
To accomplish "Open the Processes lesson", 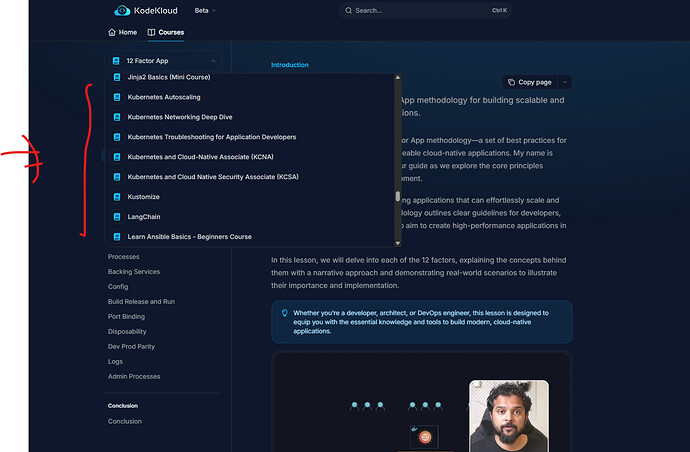I will 123,257.
